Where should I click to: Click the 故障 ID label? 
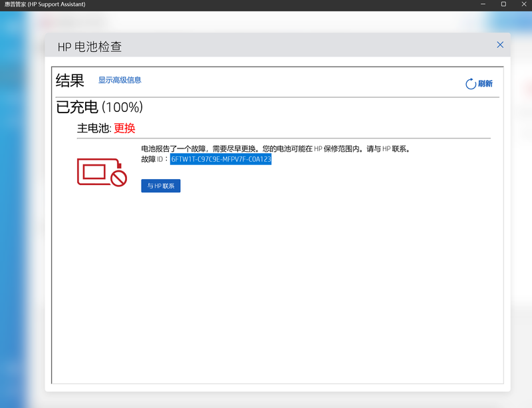[154, 160]
